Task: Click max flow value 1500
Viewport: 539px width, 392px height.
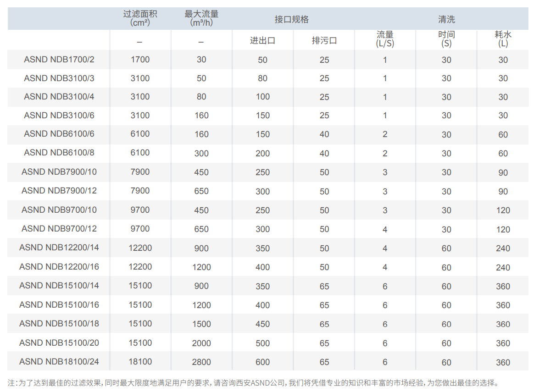Action: [x=201, y=324]
